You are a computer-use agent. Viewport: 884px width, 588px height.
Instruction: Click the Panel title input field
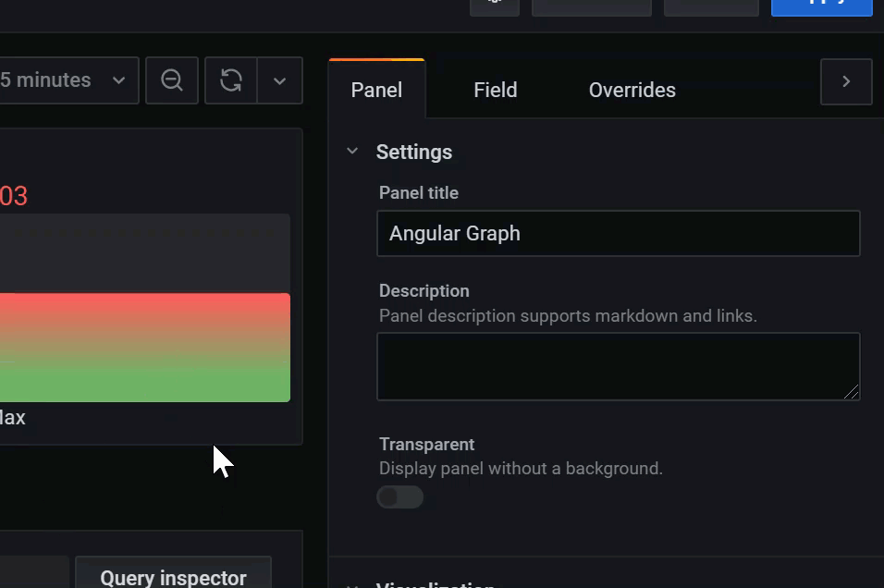[x=618, y=234]
